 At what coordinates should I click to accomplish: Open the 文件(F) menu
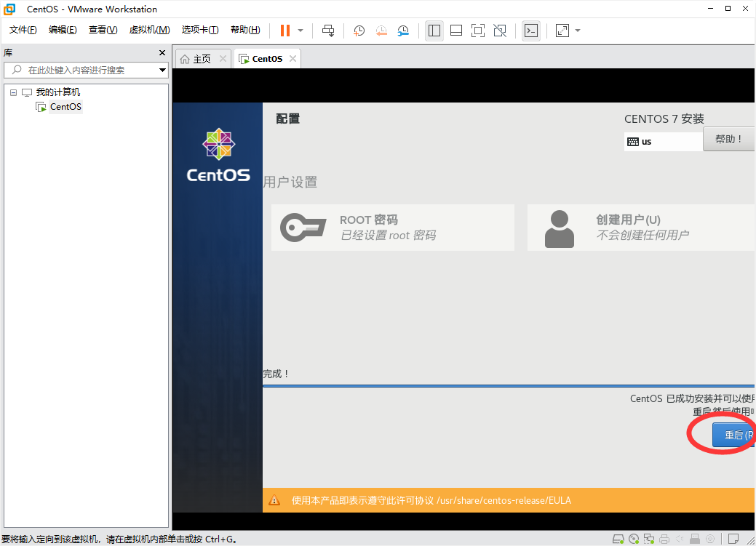(x=23, y=30)
